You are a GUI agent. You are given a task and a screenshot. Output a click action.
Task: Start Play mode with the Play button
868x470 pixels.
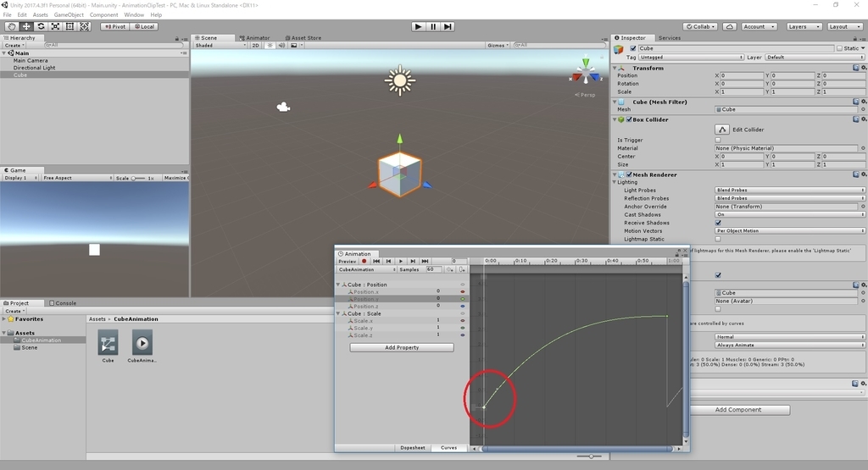(x=419, y=26)
